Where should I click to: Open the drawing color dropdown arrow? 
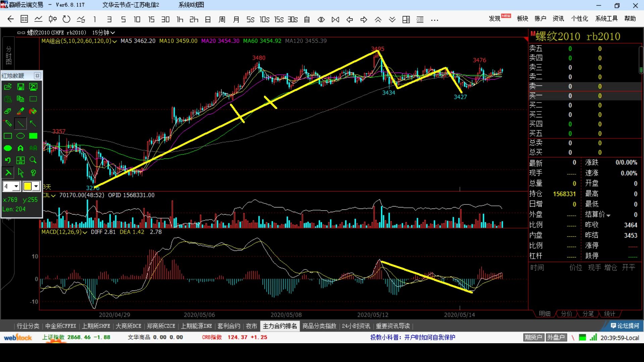(36, 186)
